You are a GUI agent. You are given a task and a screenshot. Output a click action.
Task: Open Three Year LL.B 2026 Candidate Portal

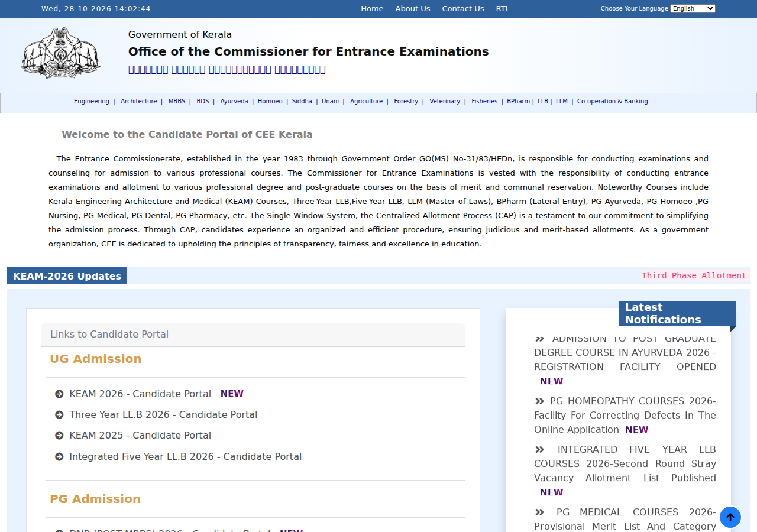[163, 415]
